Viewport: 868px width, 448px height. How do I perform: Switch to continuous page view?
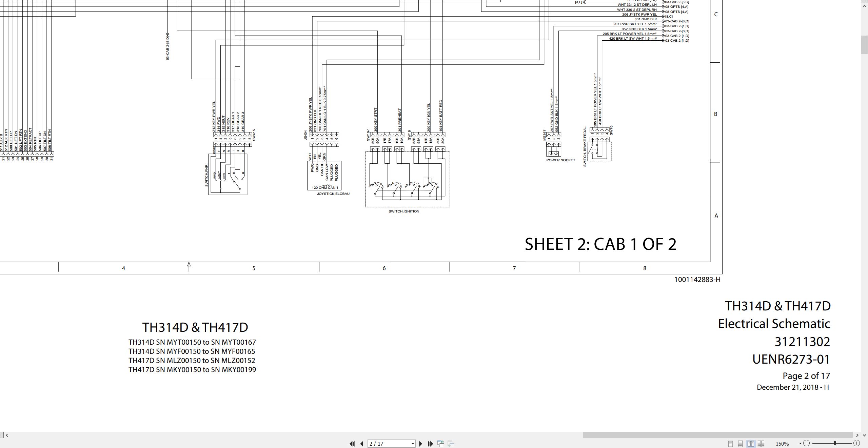tap(741, 444)
